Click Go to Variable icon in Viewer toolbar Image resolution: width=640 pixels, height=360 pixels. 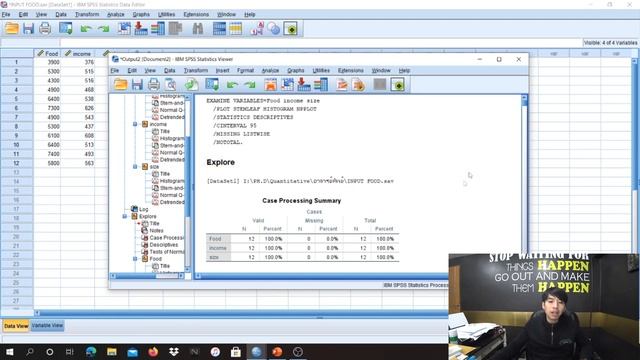click(x=304, y=84)
